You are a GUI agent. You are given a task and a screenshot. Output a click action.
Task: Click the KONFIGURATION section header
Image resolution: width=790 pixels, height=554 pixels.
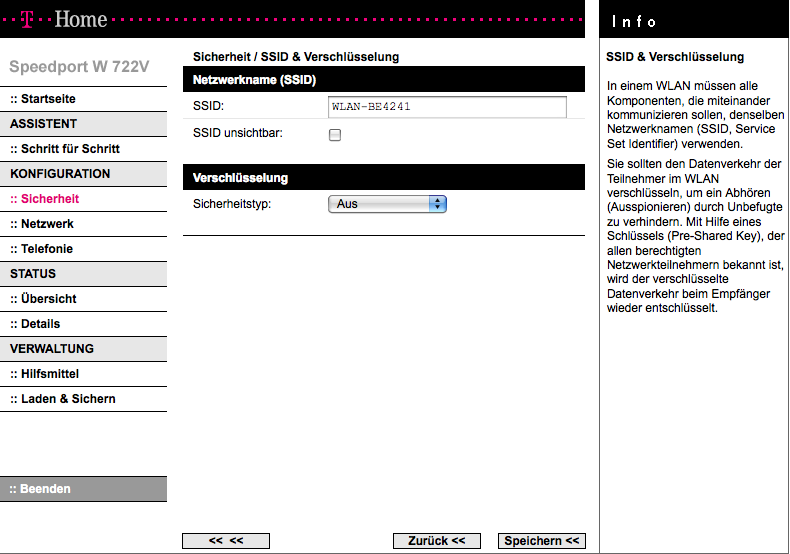[83, 174]
